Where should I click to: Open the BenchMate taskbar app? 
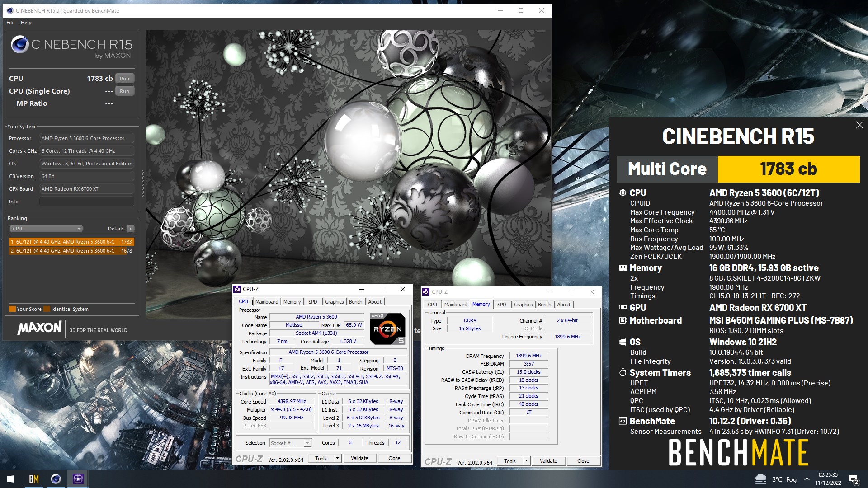(34, 479)
